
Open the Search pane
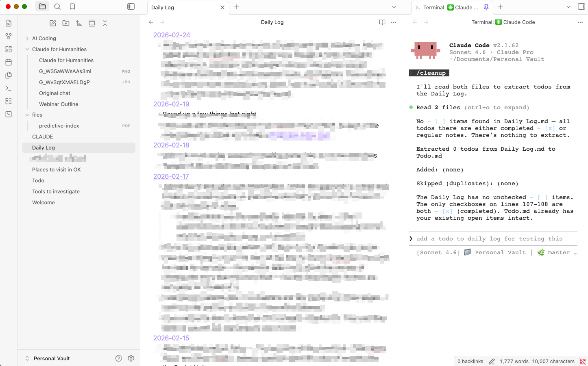click(57, 6)
